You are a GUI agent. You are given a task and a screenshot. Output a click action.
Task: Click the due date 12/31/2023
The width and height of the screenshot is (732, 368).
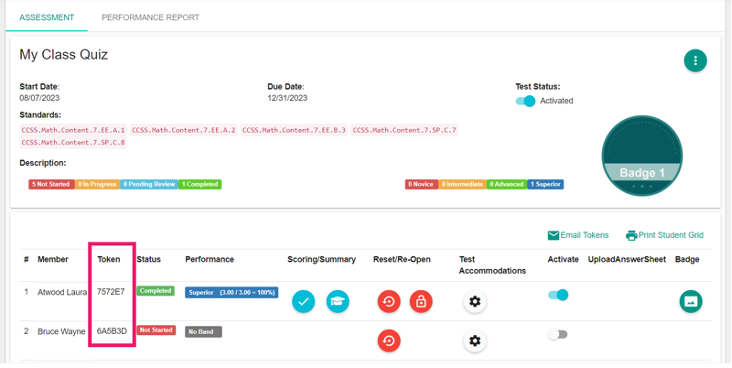point(287,98)
